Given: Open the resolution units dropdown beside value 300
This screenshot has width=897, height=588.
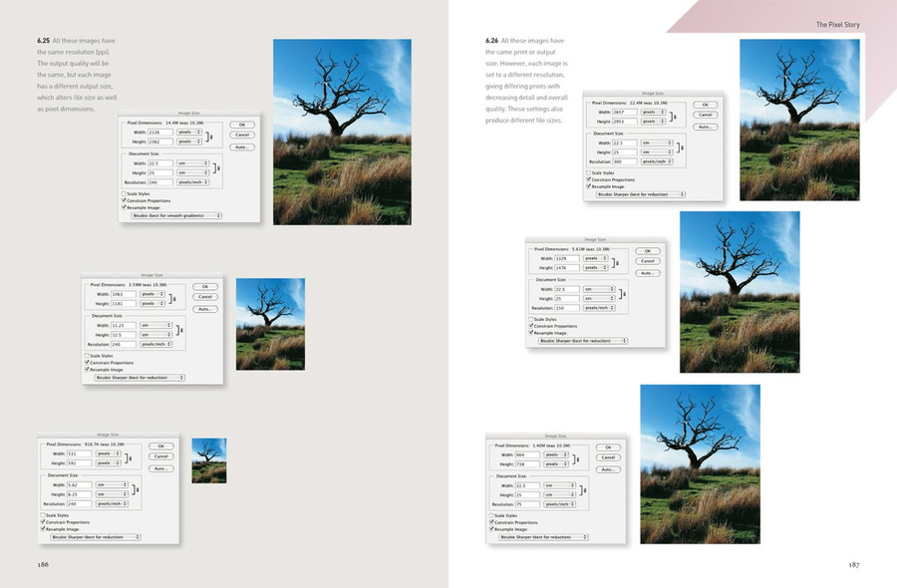Looking at the screenshot, I should pos(657,160).
